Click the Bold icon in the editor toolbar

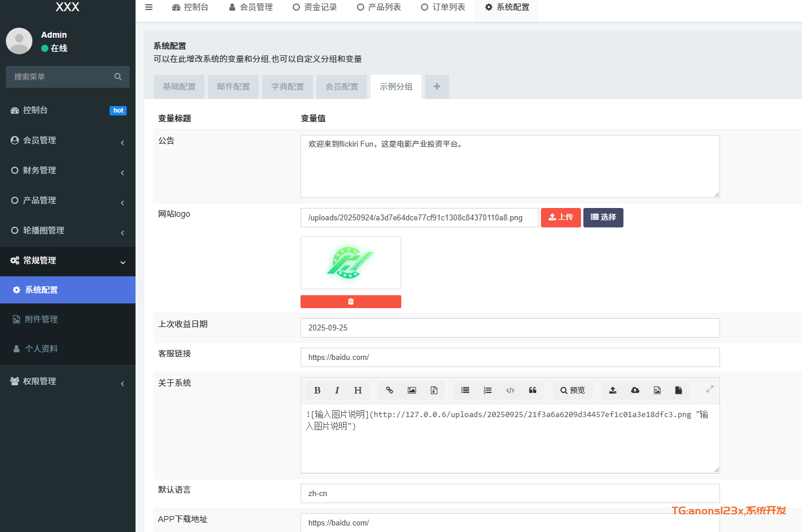pyautogui.click(x=317, y=390)
